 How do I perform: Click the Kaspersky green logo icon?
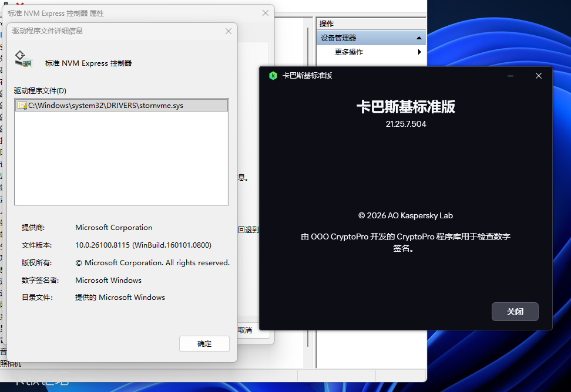(273, 76)
